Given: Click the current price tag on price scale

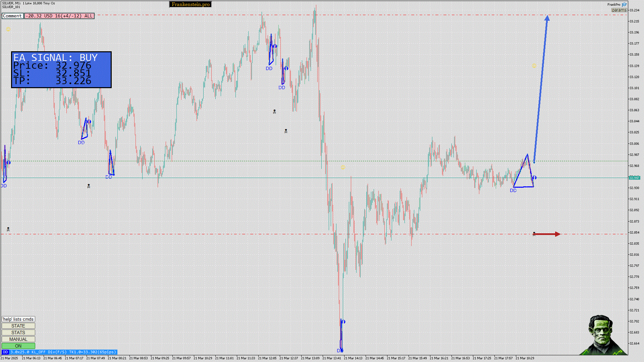Looking at the screenshot, I should point(634,178).
